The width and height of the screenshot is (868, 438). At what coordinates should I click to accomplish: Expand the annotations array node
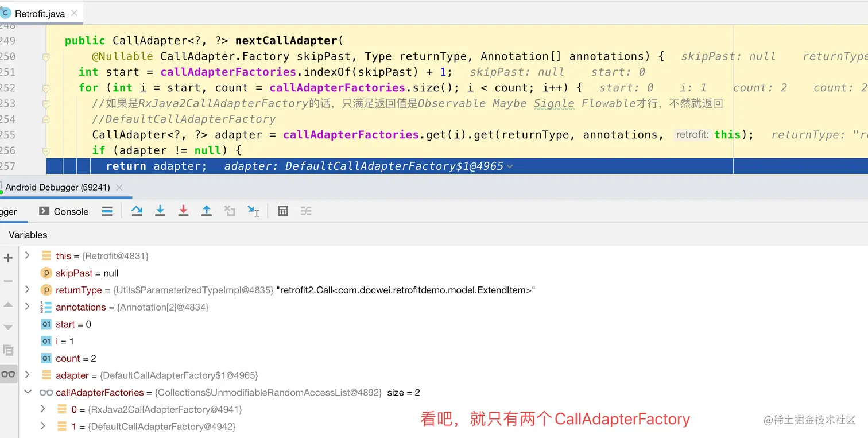pyautogui.click(x=27, y=307)
